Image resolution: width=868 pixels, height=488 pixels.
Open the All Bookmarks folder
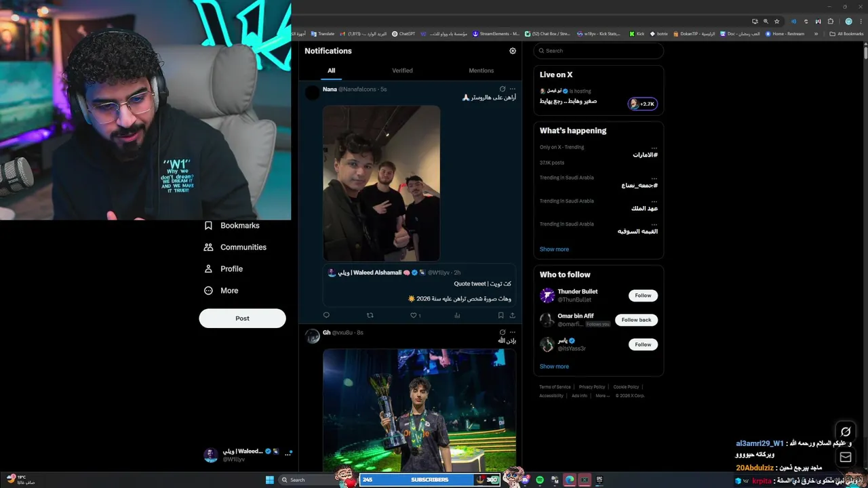[846, 34]
